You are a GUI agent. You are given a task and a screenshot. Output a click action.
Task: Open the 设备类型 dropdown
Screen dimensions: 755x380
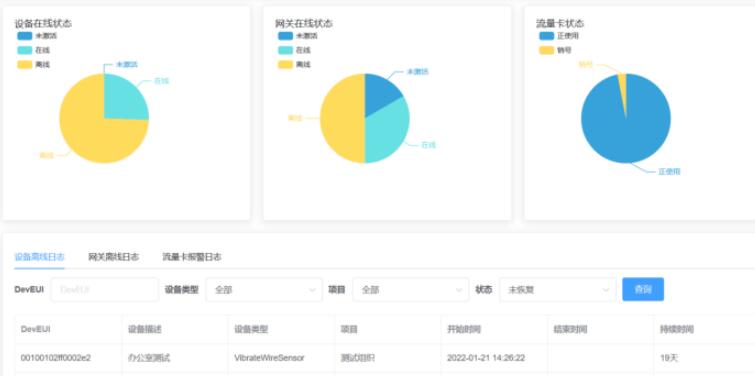pyautogui.click(x=264, y=289)
